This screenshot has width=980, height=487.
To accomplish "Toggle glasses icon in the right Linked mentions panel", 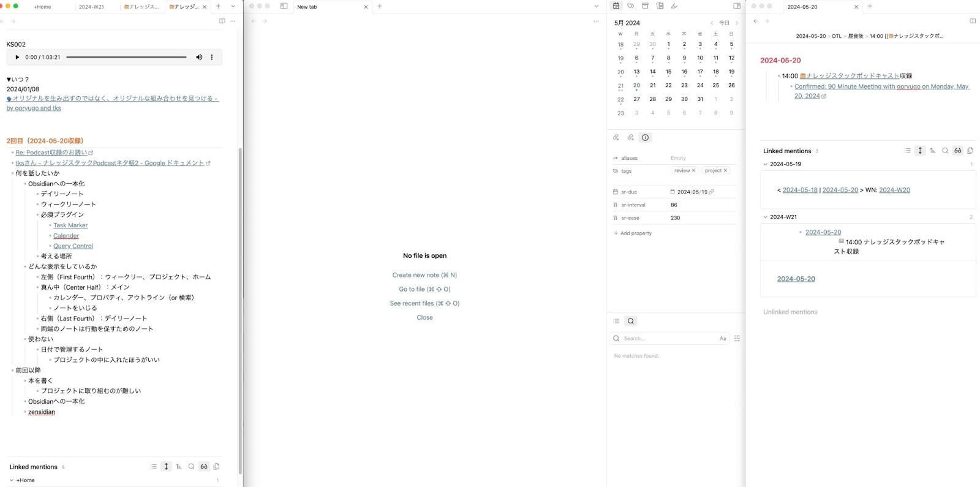I will click(958, 151).
